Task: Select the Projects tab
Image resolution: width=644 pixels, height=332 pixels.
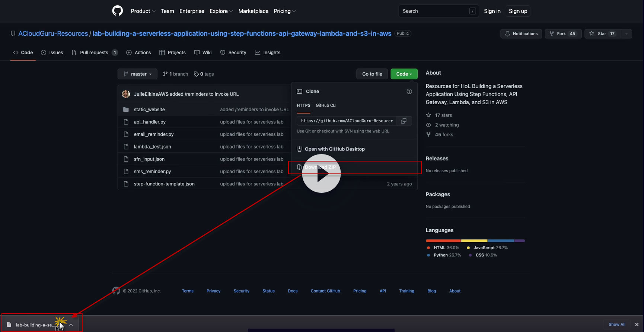Action: pos(172,52)
